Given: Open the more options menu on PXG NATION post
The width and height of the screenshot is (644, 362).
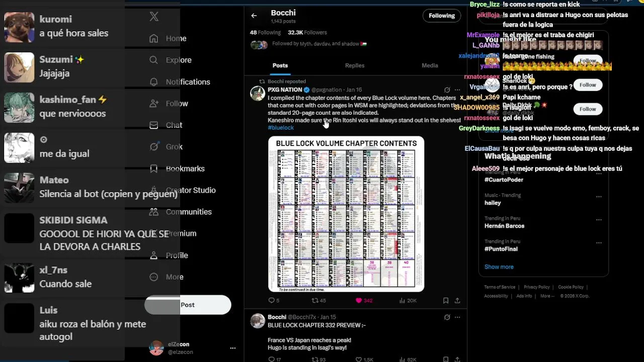Looking at the screenshot, I should pos(457,90).
